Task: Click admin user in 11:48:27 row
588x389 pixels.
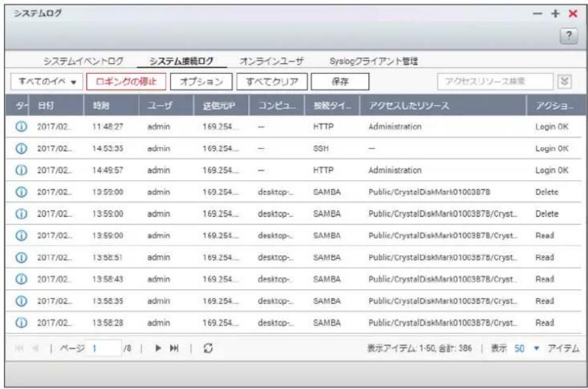Action: coord(158,127)
